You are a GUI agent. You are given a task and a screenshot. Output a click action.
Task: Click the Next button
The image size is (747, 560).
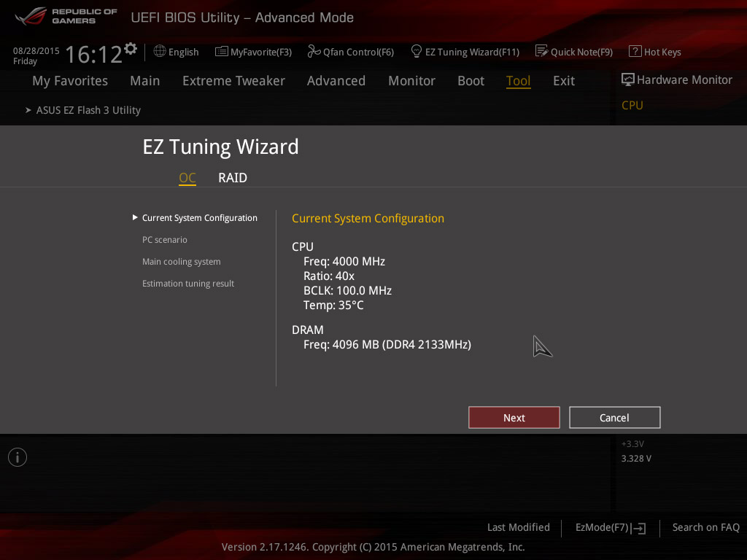point(514,418)
